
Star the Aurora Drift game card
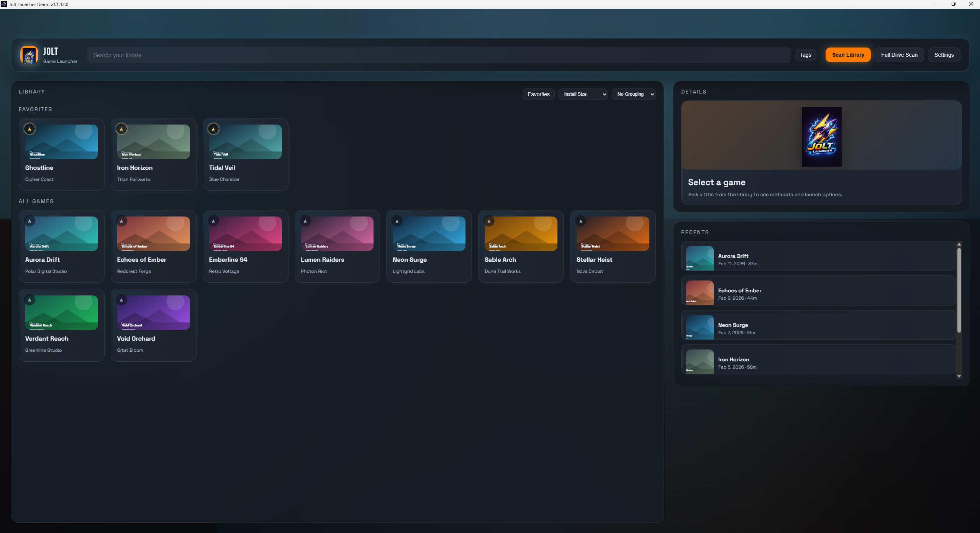[29, 221]
